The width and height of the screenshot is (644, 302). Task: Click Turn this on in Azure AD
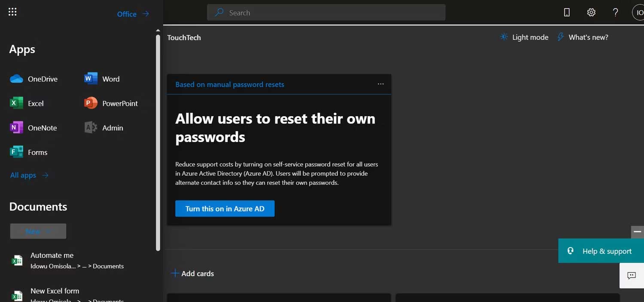tap(225, 208)
